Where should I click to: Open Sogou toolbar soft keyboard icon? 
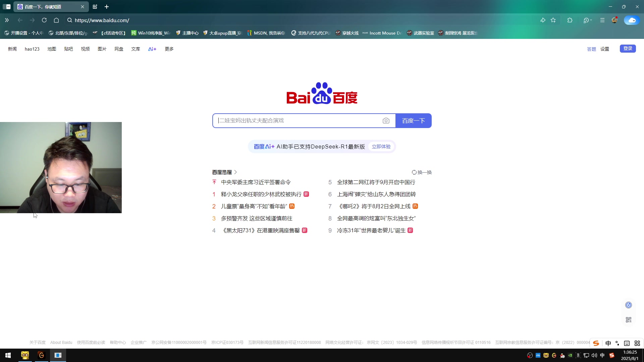click(x=627, y=343)
